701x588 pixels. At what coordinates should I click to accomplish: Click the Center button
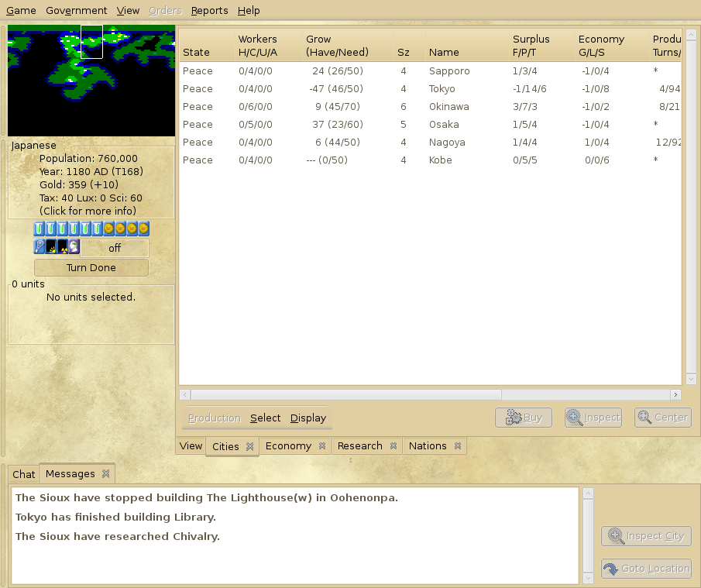click(x=663, y=418)
